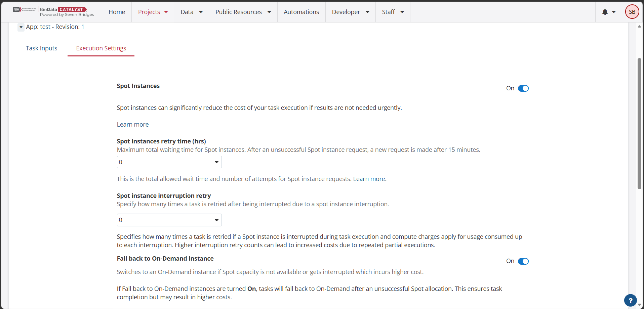Expand the Public Resources menu
This screenshot has width=644, height=309.
[243, 12]
